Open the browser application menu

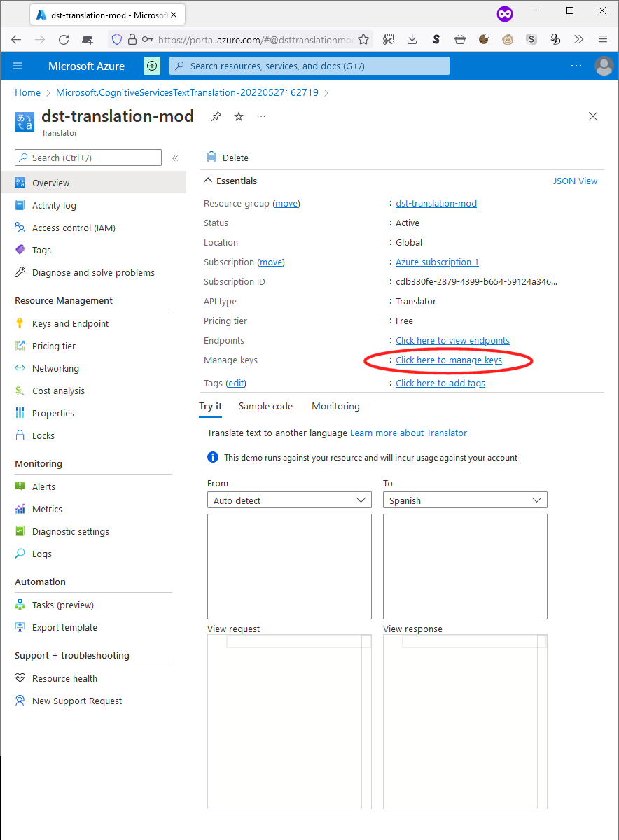[x=603, y=40]
